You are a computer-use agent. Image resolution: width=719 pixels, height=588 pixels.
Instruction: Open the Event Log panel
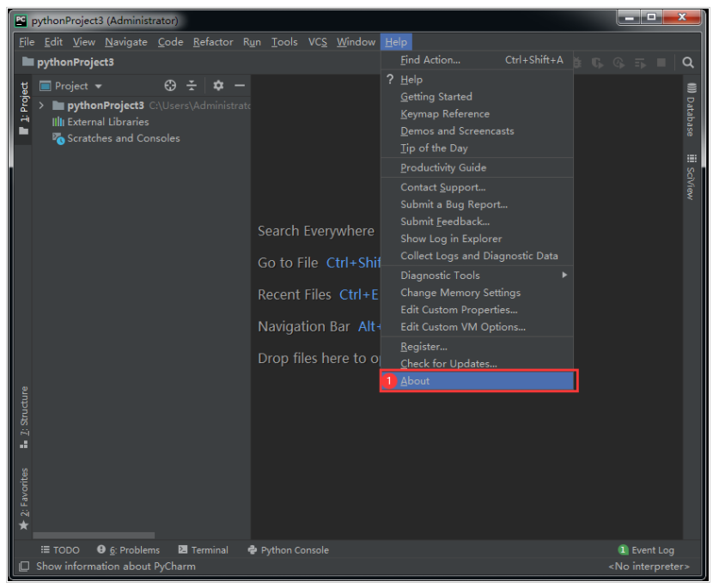[x=646, y=550]
